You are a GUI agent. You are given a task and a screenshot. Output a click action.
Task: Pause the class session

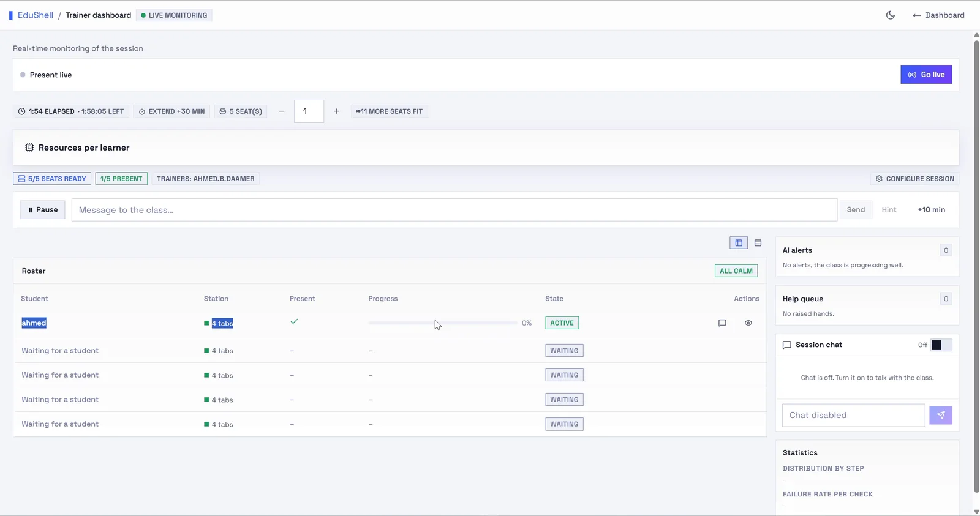[43, 210]
